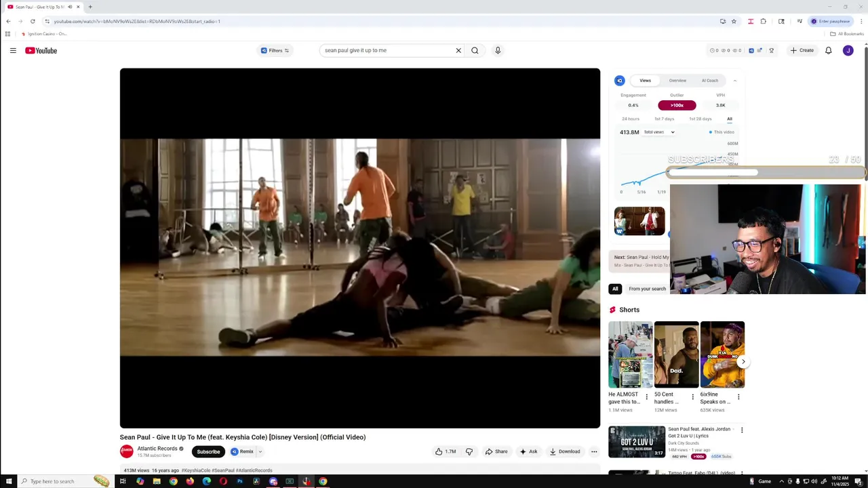Image resolution: width=868 pixels, height=488 pixels.
Task: Select From your search chip
Action: [648, 289]
